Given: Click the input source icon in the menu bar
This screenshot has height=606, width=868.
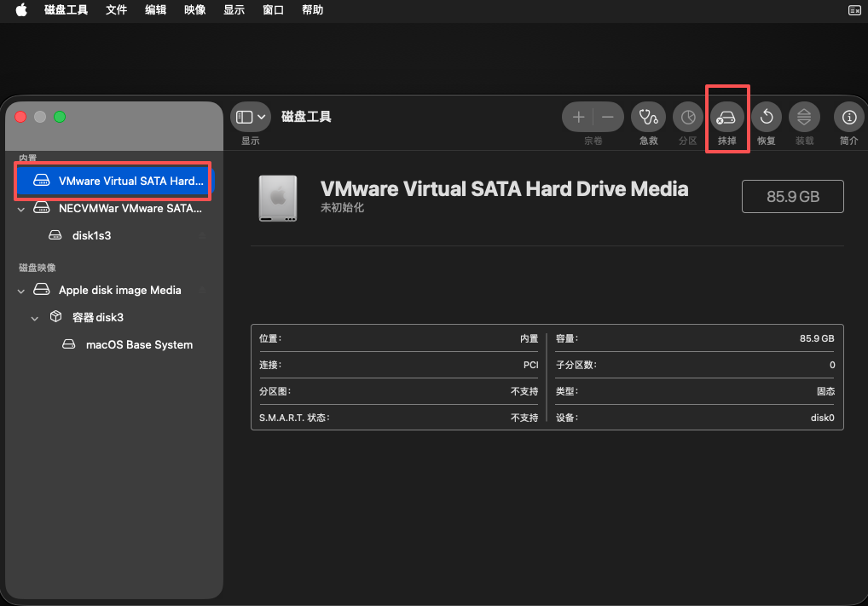Looking at the screenshot, I should tap(854, 10).
